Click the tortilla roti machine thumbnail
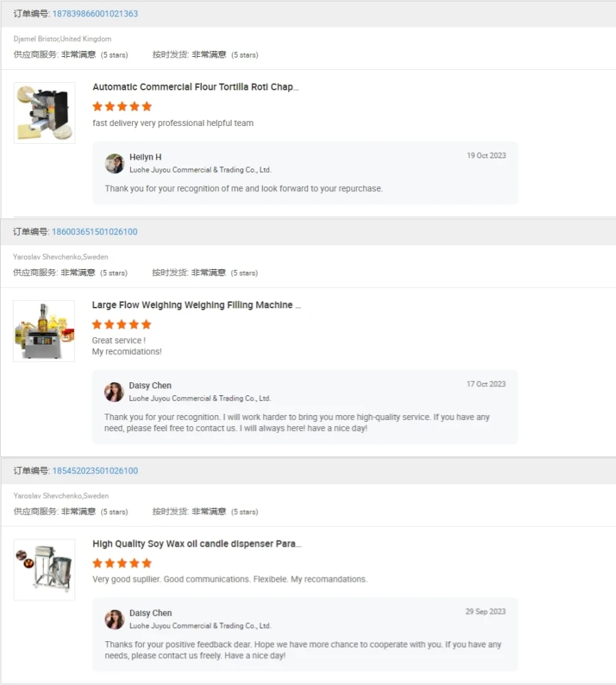The height and width of the screenshot is (685, 616). (x=44, y=113)
